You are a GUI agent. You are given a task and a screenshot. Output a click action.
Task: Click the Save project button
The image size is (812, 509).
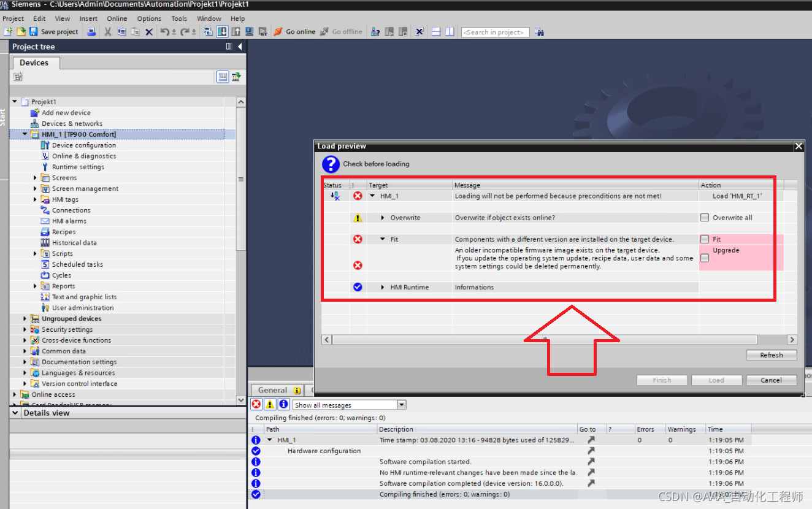click(54, 32)
